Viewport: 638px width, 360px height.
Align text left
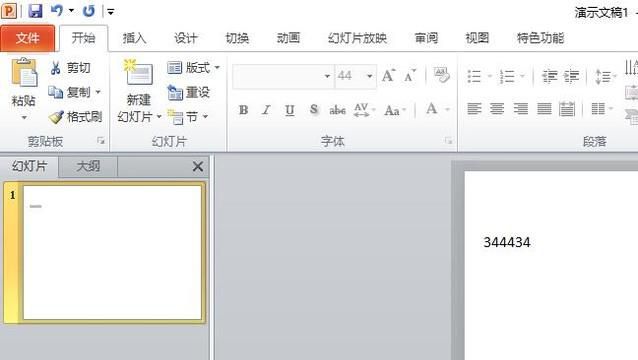474,109
